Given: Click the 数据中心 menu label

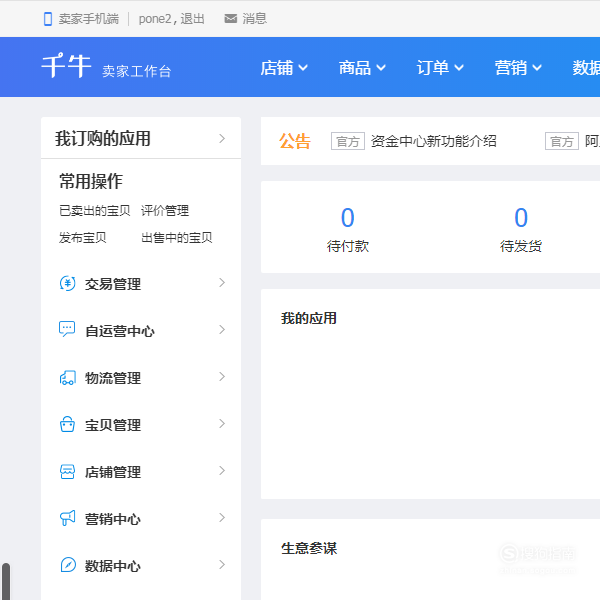Looking at the screenshot, I should tap(113, 566).
